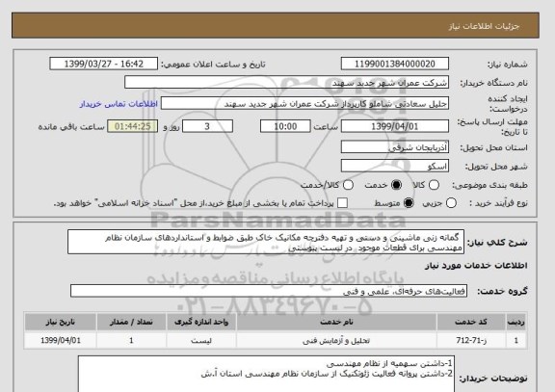Click the طبقه بندی موضوعی label
This screenshot has height=392, width=555.
[x=489, y=185]
